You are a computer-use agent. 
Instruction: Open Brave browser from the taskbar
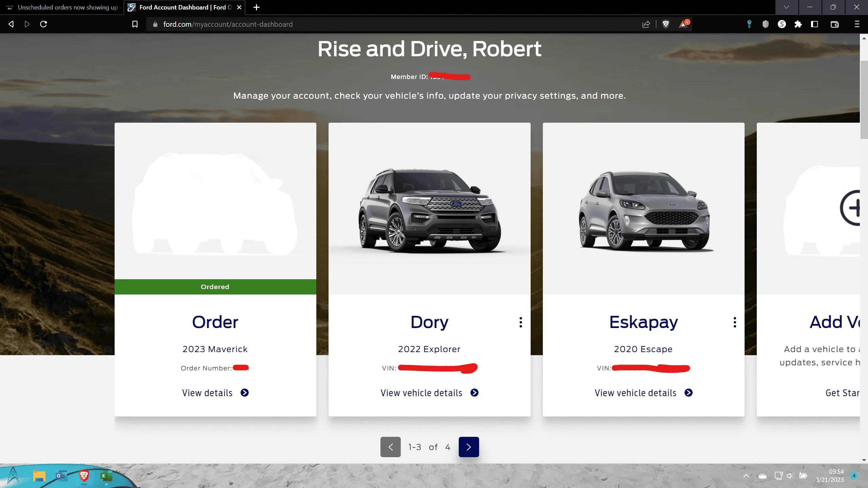click(x=84, y=476)
